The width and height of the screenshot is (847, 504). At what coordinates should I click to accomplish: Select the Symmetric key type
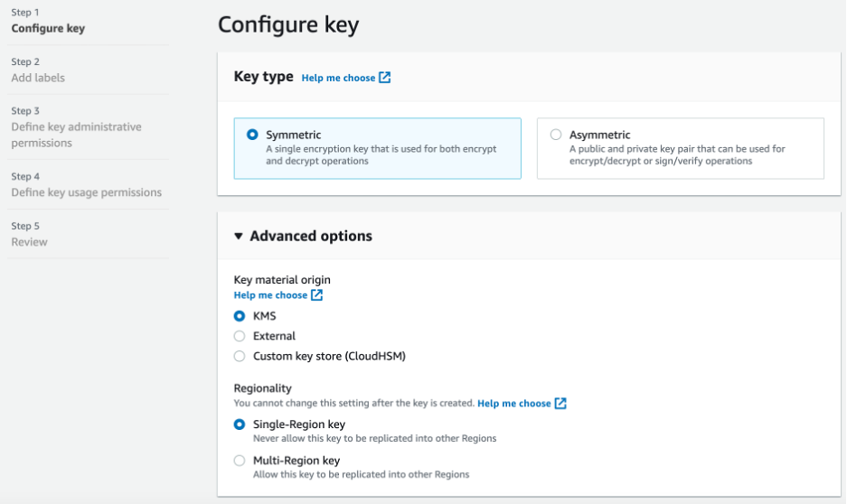point(253,135)
